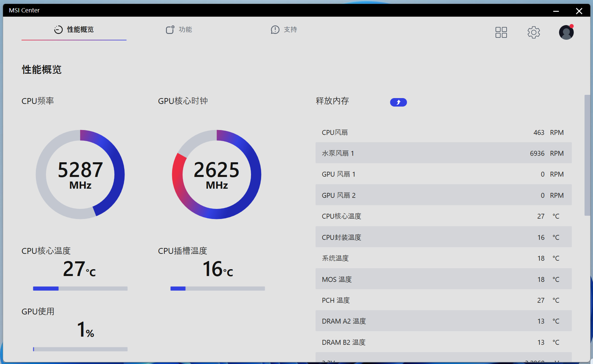
Task: Click the 支持 tab chat icon
Action: pos(275,30)
